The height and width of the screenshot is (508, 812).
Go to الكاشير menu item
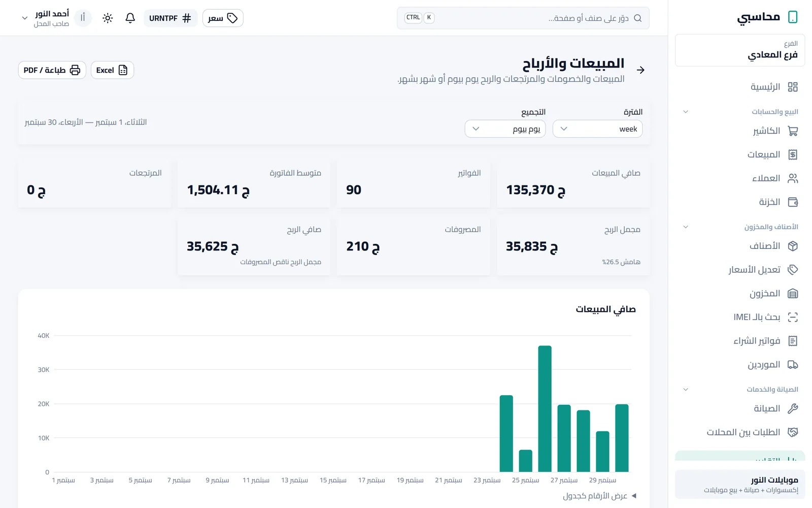coord(740,131)
